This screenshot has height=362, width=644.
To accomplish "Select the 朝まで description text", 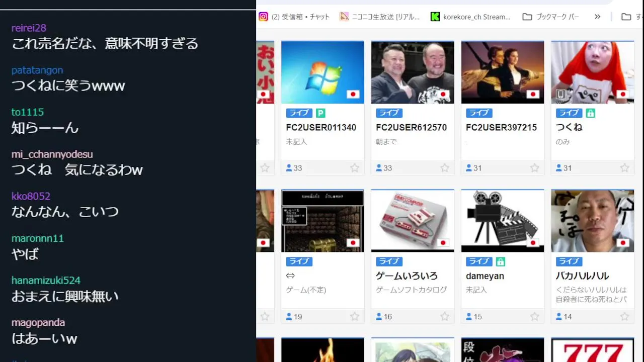I will pyautogui.click(x=386, y=142).
